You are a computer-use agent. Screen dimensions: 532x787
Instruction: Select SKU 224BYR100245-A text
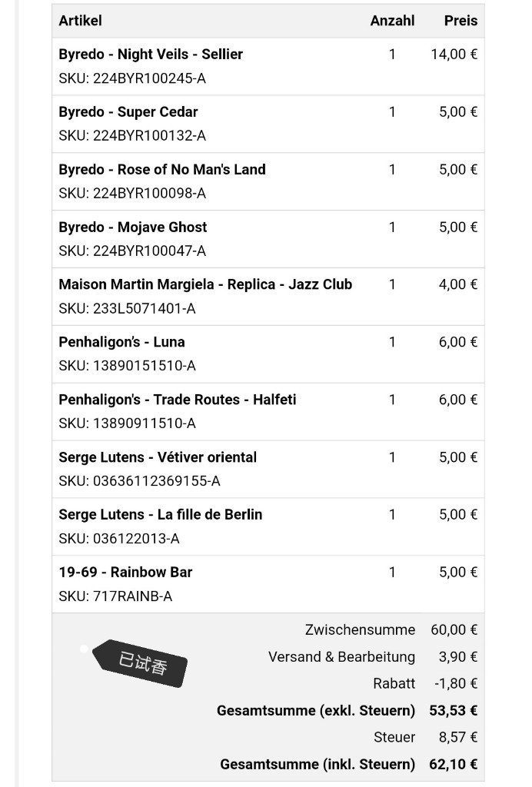point(132,78)
